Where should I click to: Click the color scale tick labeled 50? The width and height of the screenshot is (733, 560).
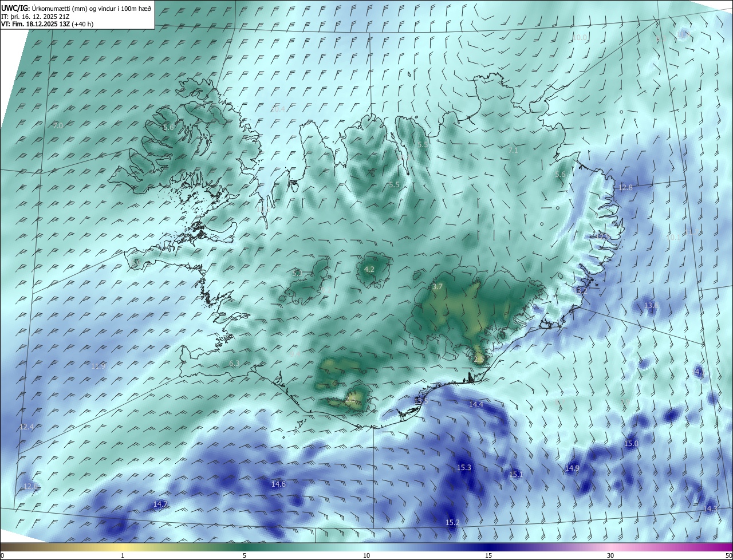click(728, 555)
